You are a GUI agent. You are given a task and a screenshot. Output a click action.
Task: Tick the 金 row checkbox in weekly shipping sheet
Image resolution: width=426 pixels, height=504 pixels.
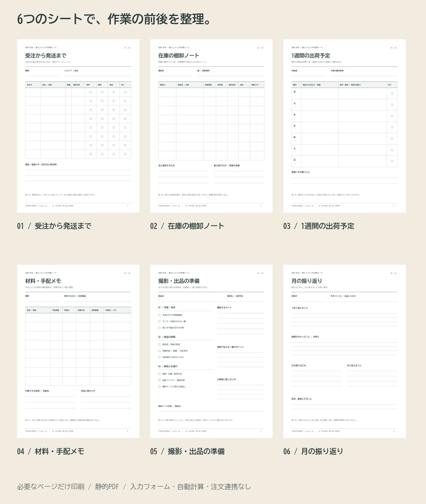[392, 138]
